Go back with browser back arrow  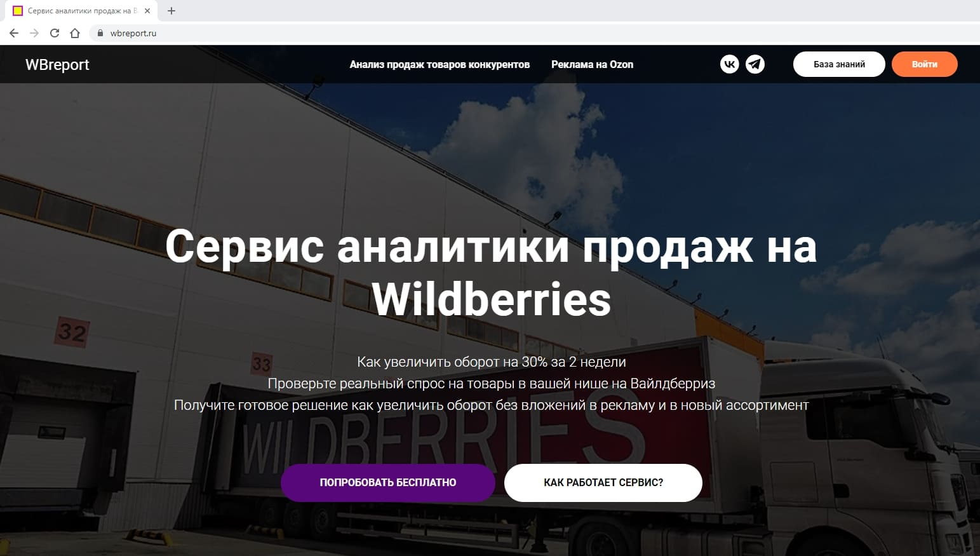click(14, 33)
